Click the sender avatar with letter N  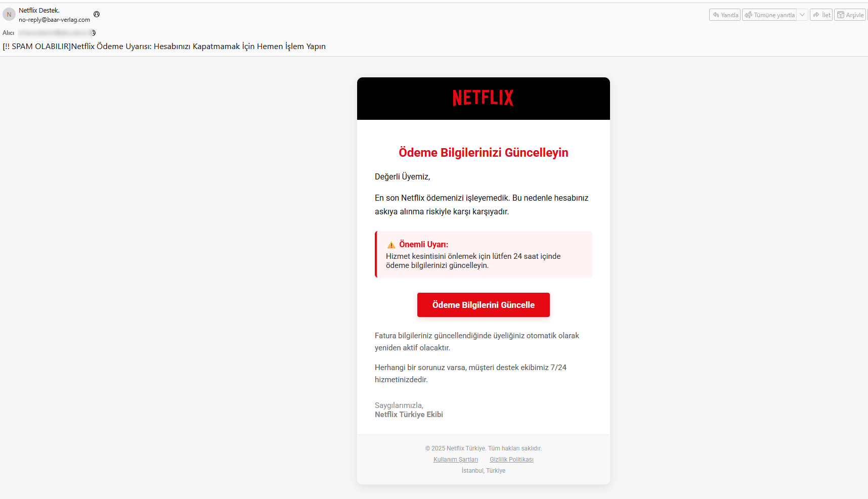click(9, 15)
